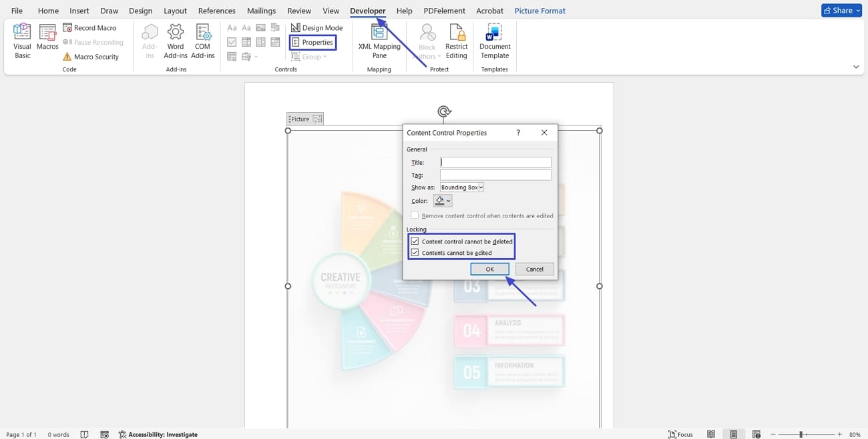Open the PDFelement tab
This screenshot has width=868, height=439.
pos(443,11)
